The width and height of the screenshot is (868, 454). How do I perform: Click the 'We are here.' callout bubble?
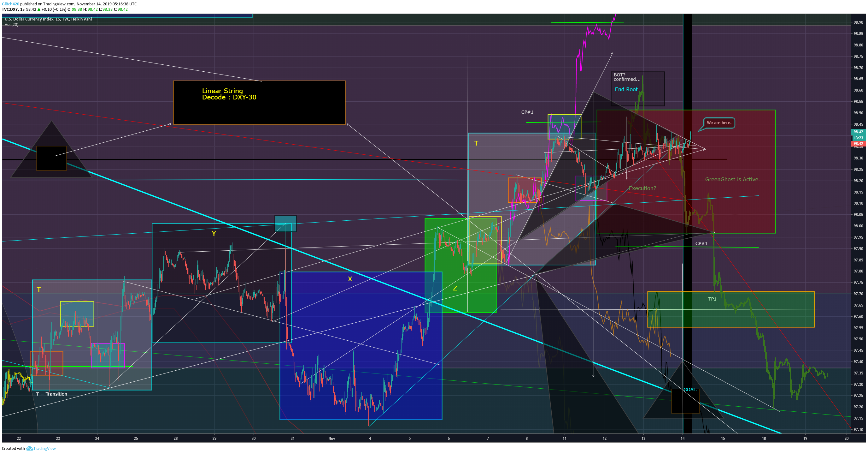pyautogui.click(x=719, y=123)
